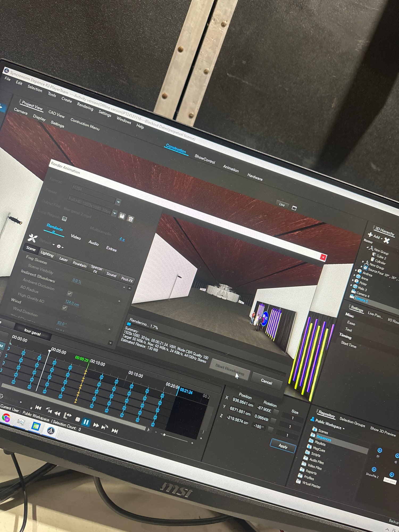Collapse the first New Group node
The width and height of the screenshot is (399, 532).
367,248
